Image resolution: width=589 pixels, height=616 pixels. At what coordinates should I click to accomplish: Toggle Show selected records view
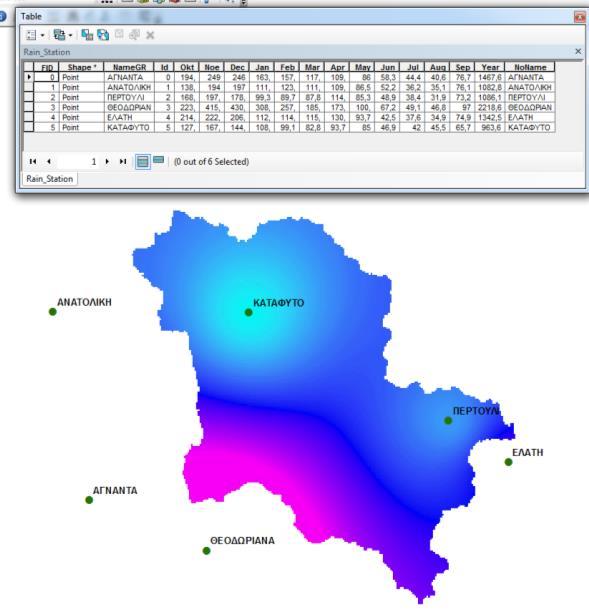pyautogui.click(x=158, y=160)
